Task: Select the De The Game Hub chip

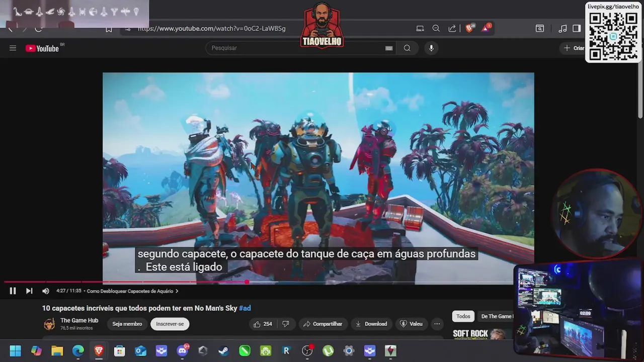Action: (496, 316)
